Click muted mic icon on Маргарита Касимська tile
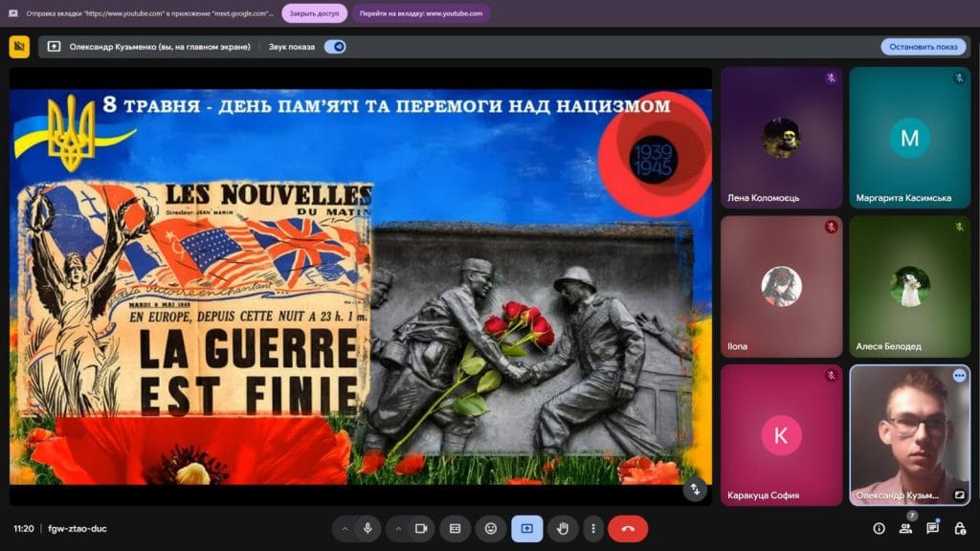Image resolution: width=980 pixels, height=551 pixels. tap(959, 78)
